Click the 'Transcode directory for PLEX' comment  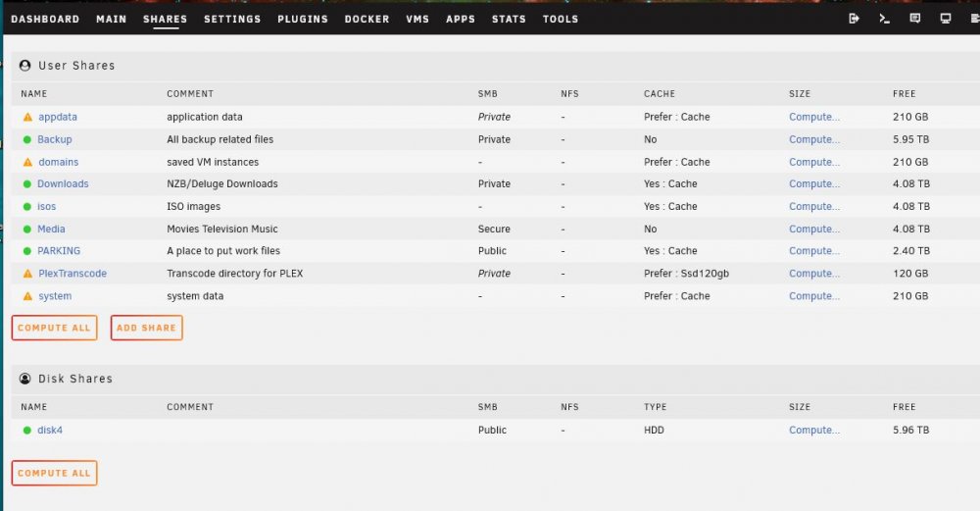coord(235,274)
